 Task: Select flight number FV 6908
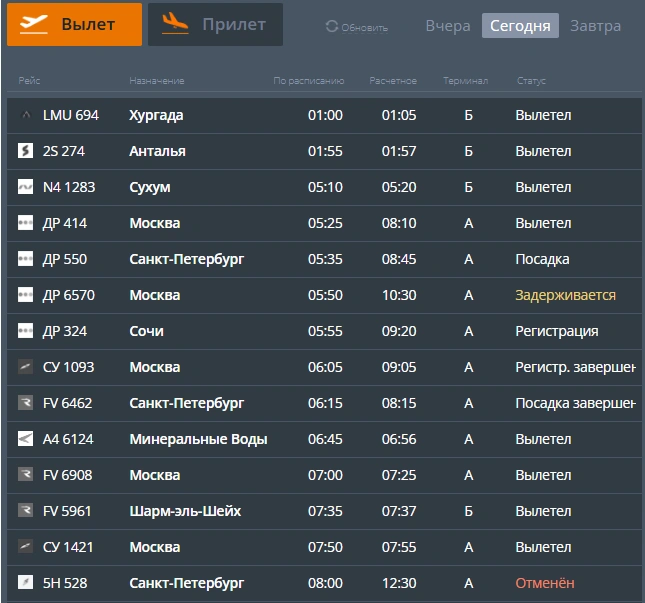point(67,475)
